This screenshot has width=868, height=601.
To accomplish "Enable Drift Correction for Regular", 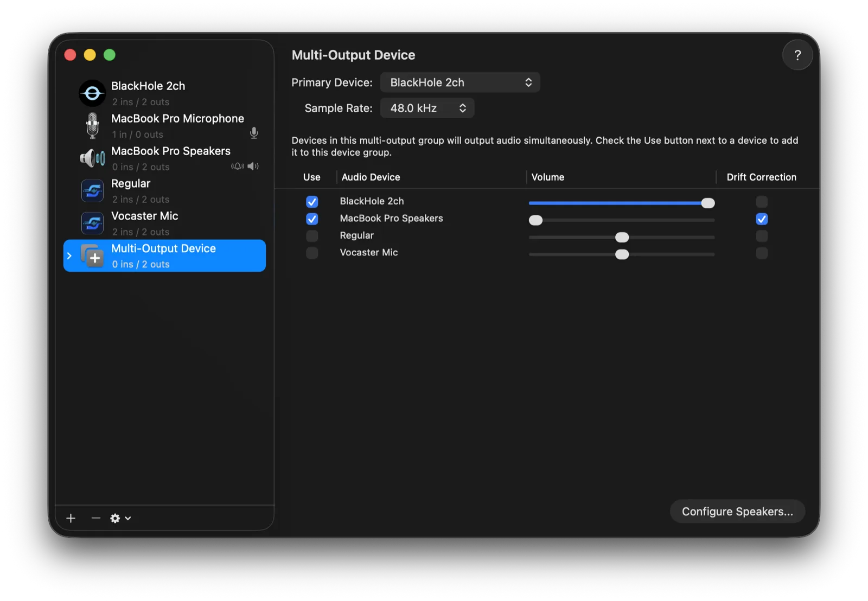I will pyautogui.click(x=762, y=236).
